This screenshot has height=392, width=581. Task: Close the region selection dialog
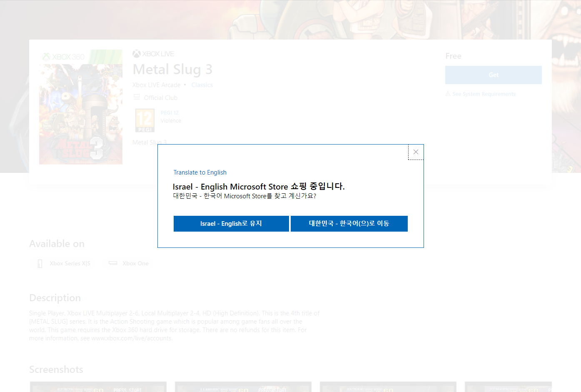coord(416,152)
